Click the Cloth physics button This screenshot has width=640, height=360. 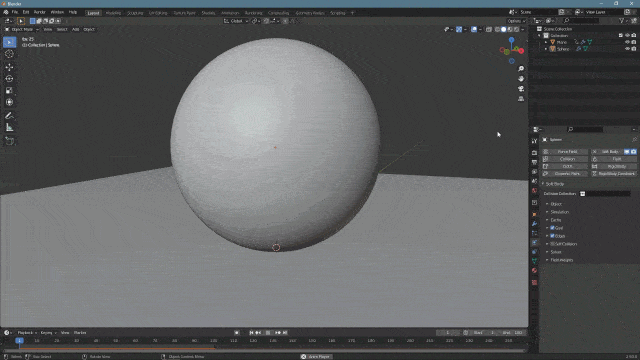565,166
